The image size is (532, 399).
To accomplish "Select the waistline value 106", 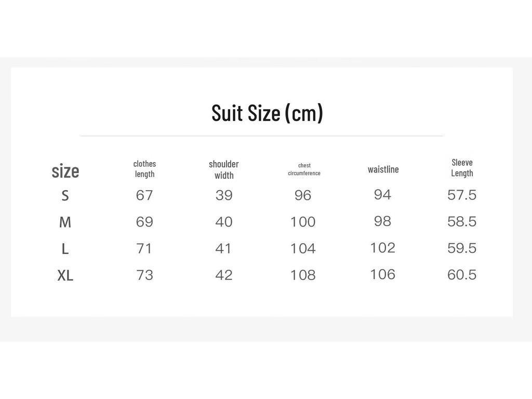I will pyautogui.click(x=383, y=274).
